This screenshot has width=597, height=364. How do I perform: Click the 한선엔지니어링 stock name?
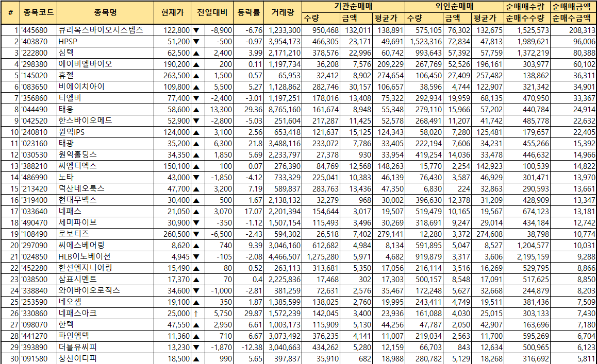[85, 268]
